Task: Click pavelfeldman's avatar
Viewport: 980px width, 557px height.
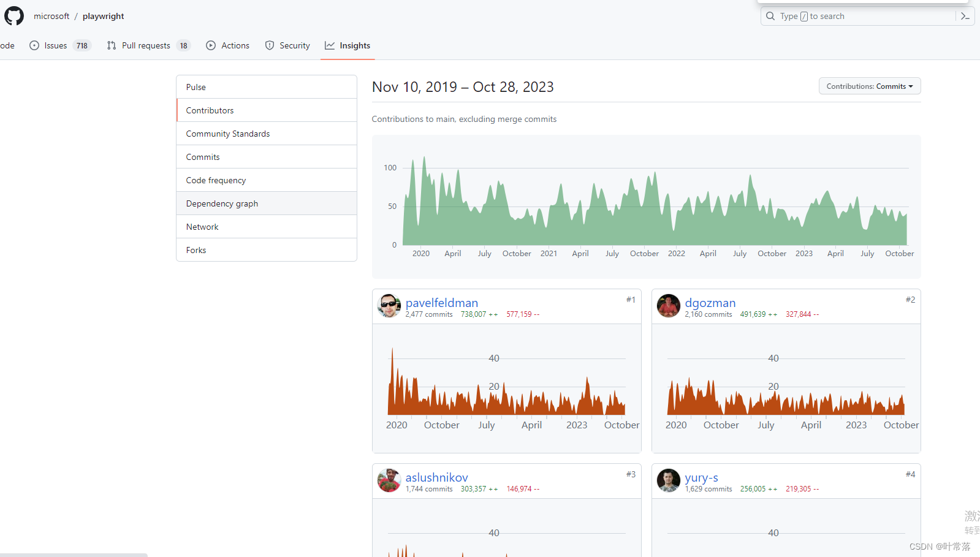Action: click(x=389, y=305)
